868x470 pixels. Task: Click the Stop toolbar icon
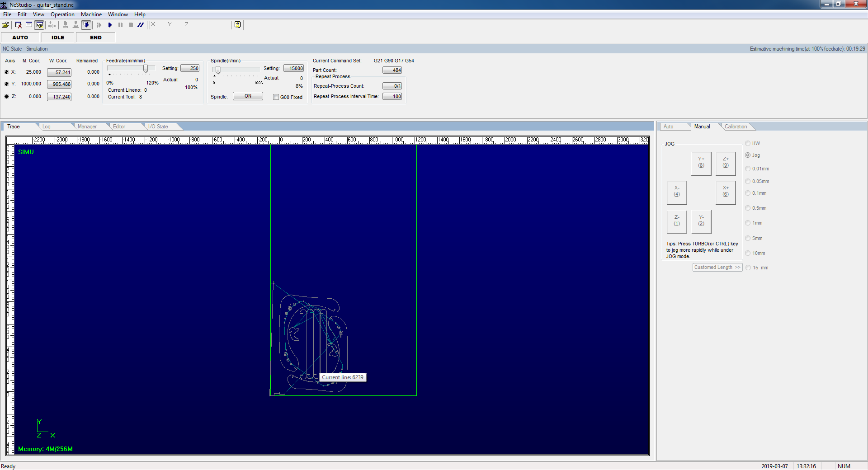pos(131,25)
